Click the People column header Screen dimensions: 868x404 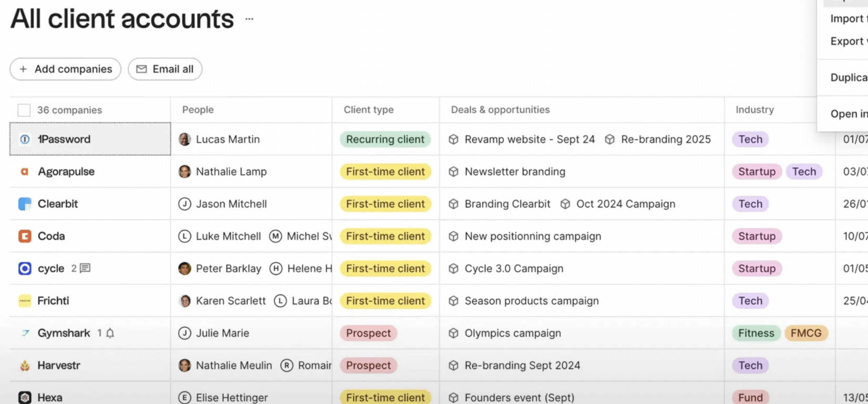click(198, 109)
